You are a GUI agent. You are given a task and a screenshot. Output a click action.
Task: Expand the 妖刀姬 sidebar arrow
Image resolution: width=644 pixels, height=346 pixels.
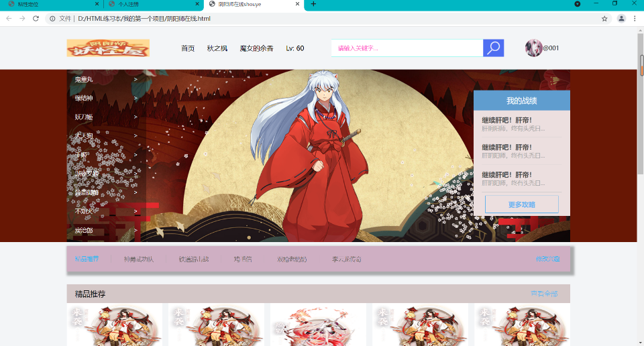click(136, 117)
